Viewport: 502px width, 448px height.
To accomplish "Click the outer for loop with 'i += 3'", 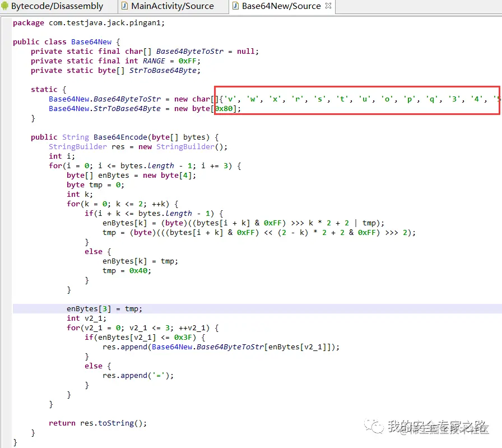I will (145, 165).
